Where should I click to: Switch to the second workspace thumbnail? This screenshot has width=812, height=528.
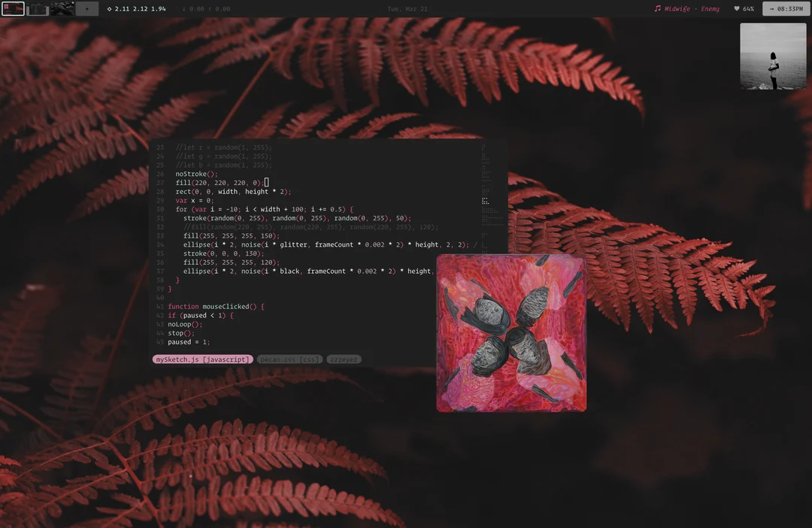pos(37,8)
